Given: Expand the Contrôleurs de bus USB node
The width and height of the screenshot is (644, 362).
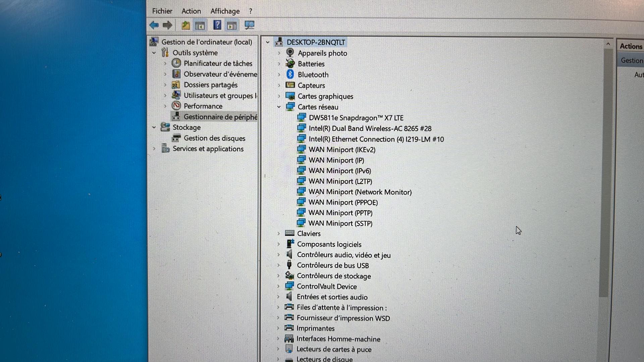Looking at the screenshot, I should pyautogui.click(x=278, y=265).
